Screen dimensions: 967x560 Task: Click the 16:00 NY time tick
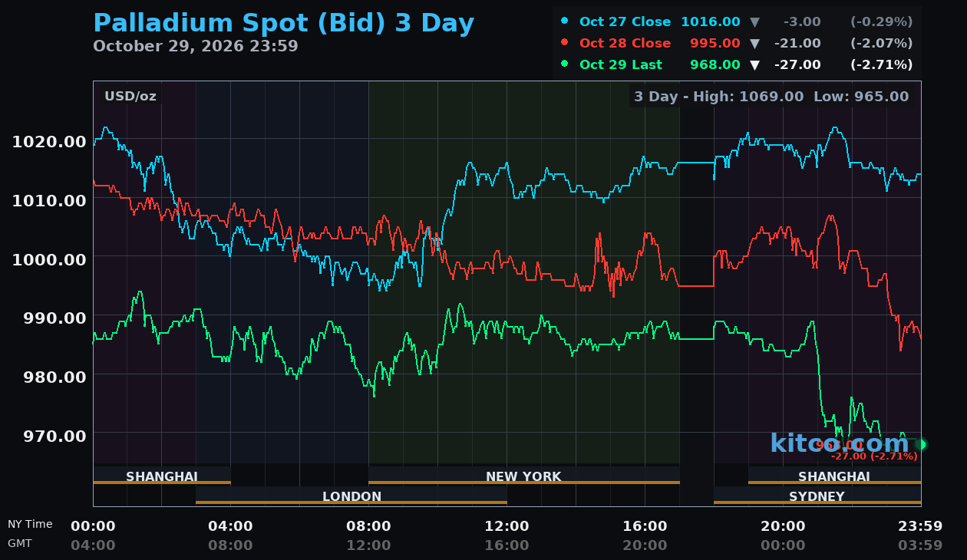(645, 526)
